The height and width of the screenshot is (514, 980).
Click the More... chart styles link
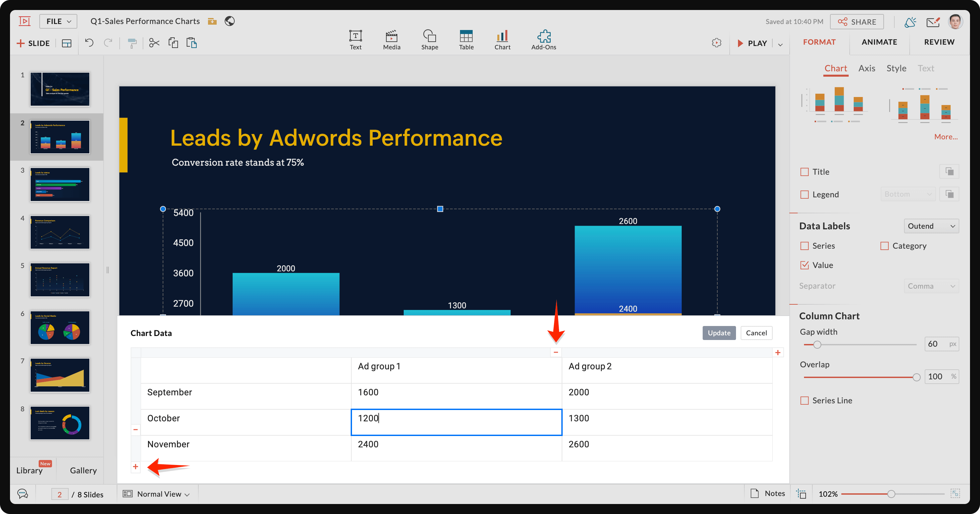click(945, 137)
